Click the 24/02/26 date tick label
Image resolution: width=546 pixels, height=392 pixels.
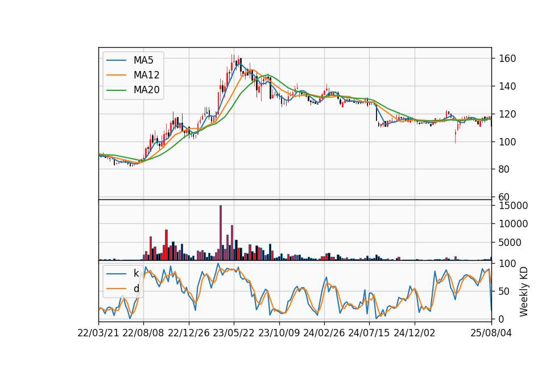click(x=324, y=333)
